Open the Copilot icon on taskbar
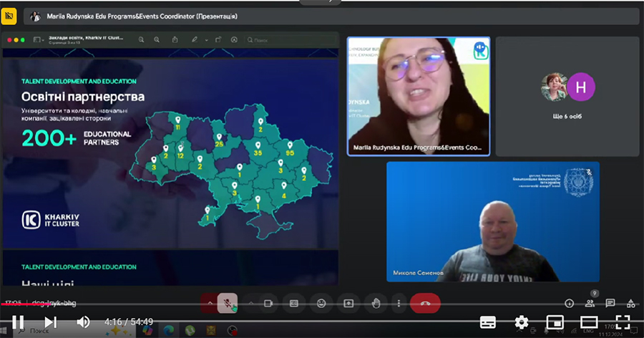Image resolution: width=644 pixels, height=338 pixels. point(147,331)
